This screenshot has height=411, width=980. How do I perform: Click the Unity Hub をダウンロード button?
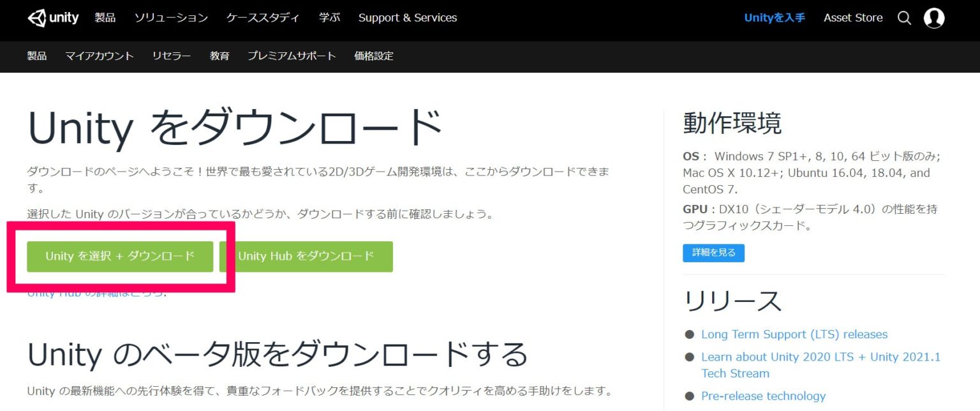pos(306,256)
